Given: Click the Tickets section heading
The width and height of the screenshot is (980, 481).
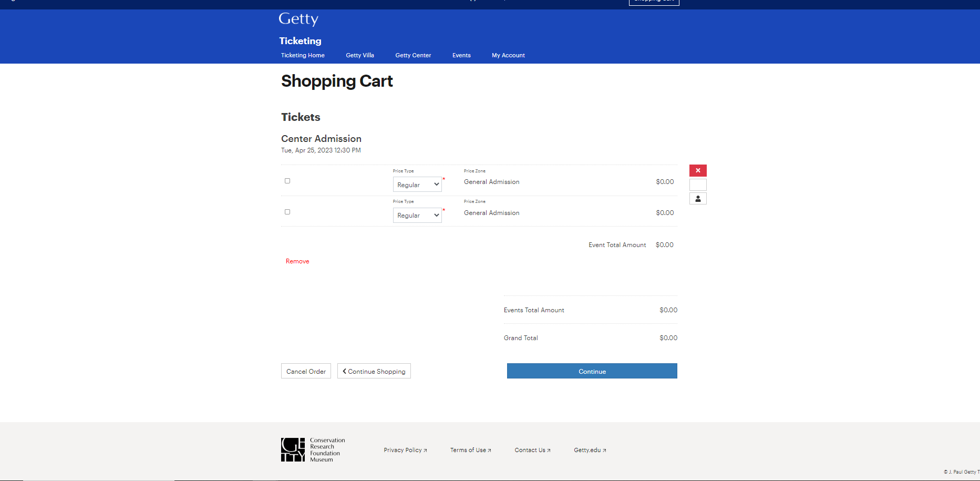Looking at the screenshot, I should (301, 117).
